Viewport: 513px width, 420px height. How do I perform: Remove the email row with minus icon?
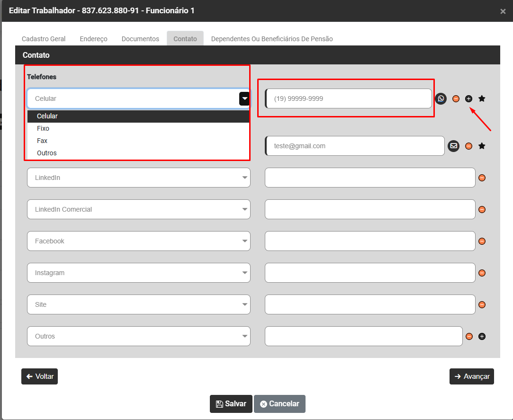point(468,146)
